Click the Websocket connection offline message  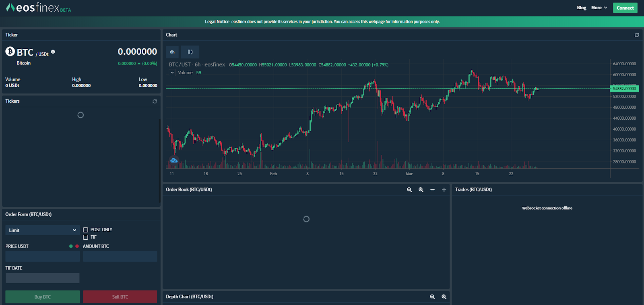coord(547,208)
